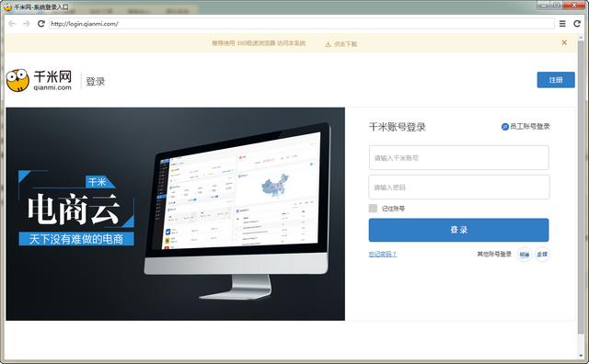Dismiss the 360 browser recommendation banner

pyautogui.click(x=564, y=43)
